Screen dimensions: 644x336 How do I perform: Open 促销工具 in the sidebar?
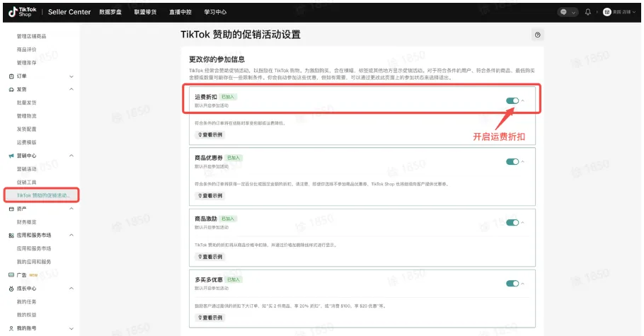coord(26,182)
